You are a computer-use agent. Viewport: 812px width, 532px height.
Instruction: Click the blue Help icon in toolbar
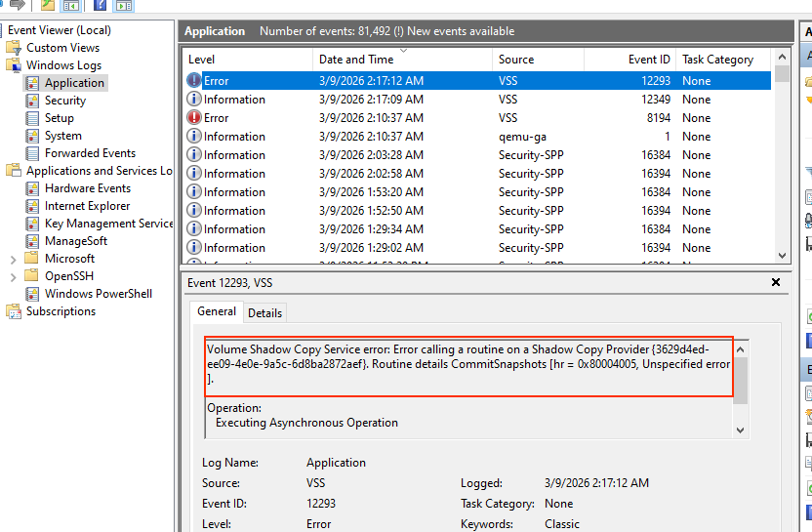point(100,6)
